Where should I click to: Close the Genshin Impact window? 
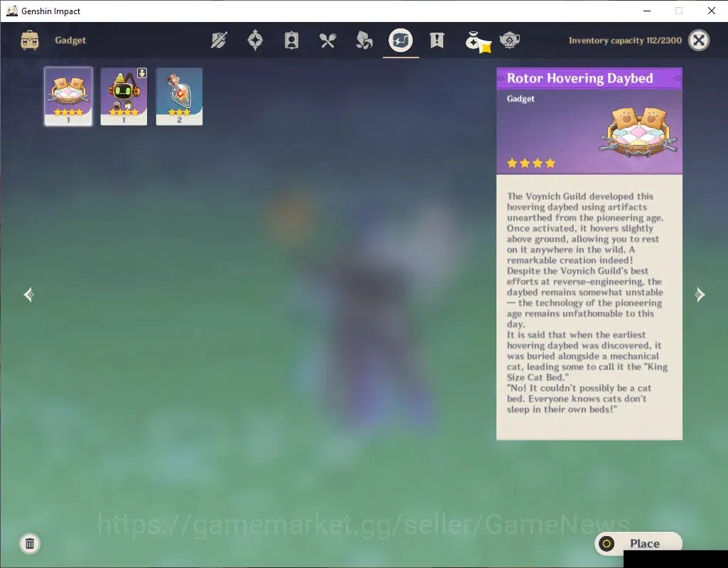[x=711, y=11]
